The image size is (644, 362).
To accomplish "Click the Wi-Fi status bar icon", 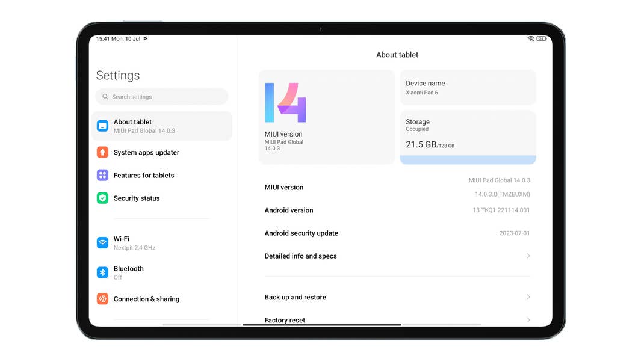I will (530, 38).
